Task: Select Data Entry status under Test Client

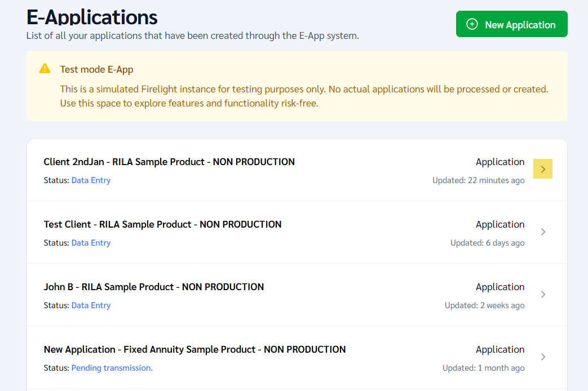Action: tap(91, 243)
